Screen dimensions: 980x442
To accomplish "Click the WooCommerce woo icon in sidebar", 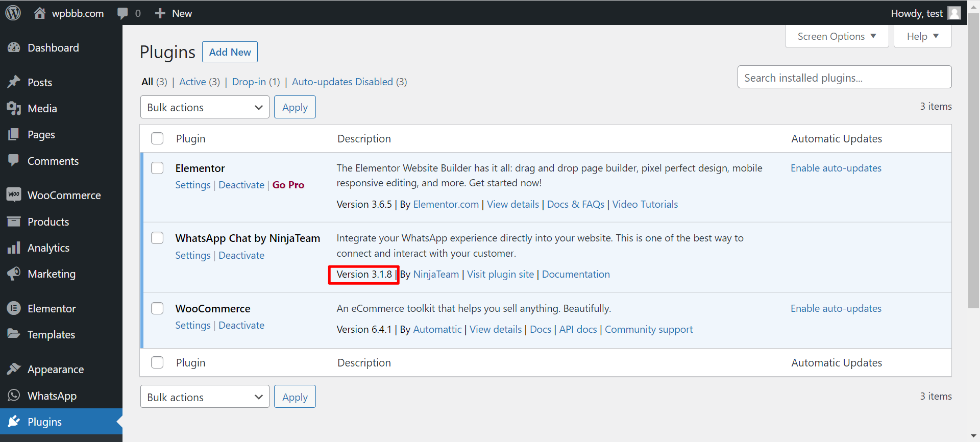I will 14,195.
